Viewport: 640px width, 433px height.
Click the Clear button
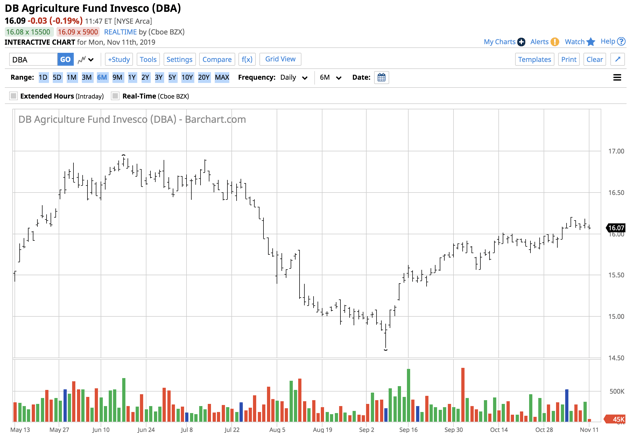(594, 60)
